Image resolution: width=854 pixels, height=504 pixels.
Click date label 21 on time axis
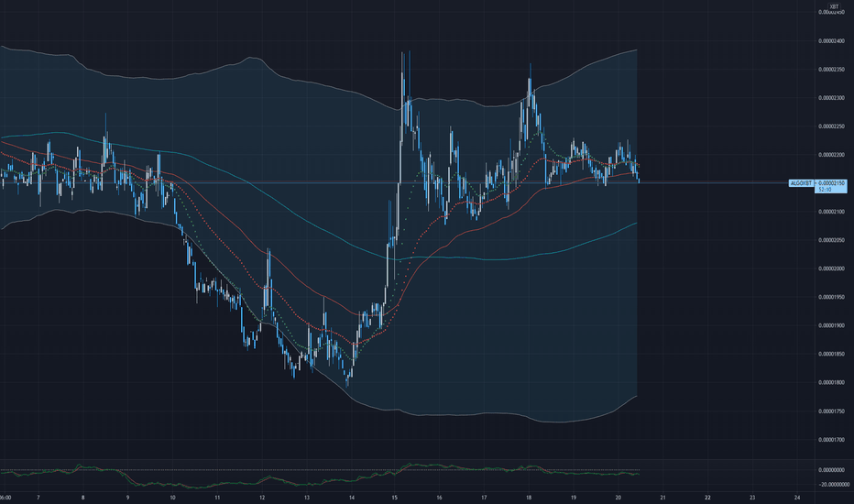point(662,498)
